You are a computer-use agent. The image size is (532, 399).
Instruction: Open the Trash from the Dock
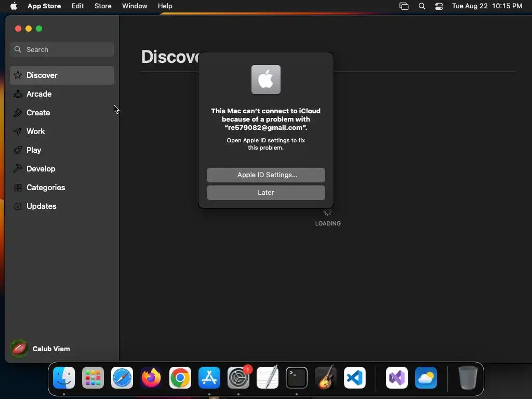coord(468,378)
